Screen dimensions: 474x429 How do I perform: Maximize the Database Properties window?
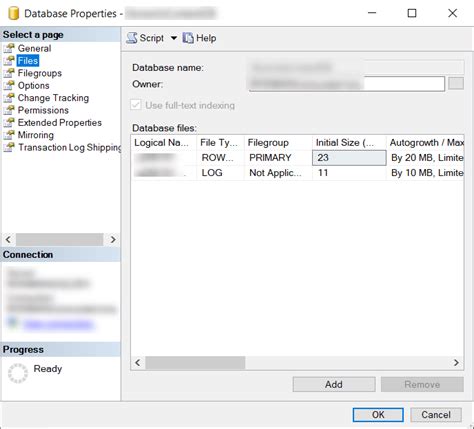pyautogui.click(x=412, y=13)
